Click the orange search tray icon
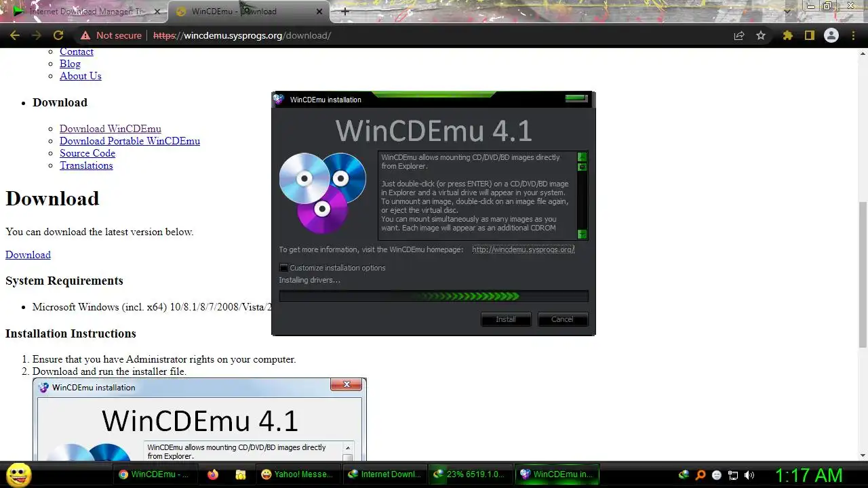This screenshot has height=488, width=868. point(701,475)
